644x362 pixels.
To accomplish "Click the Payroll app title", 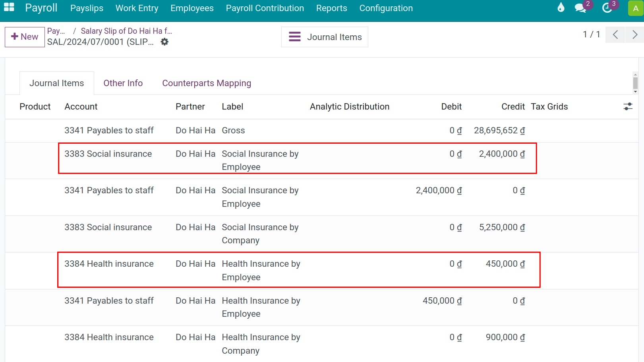I will point(41,8).
